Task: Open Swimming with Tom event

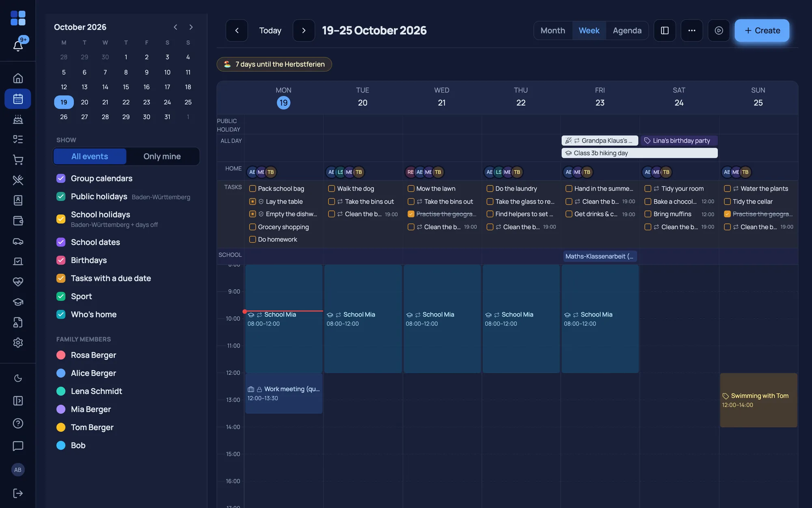Action: click(x=758, y=400)
